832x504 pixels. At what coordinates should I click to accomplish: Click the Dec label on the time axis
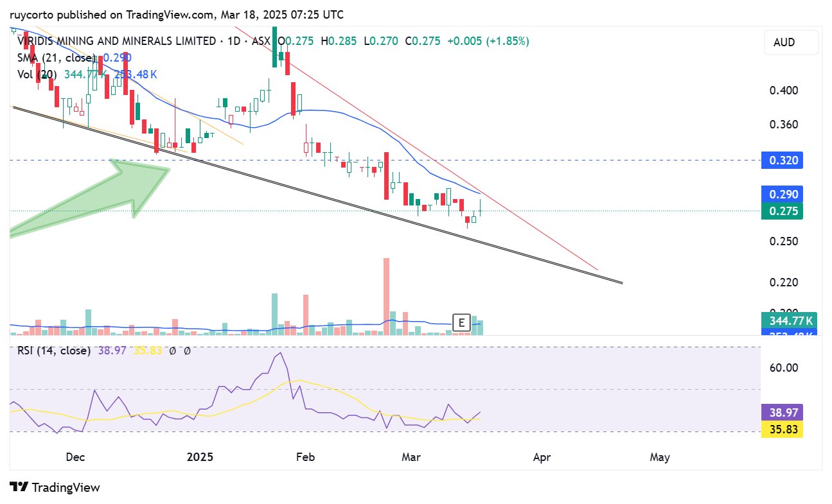click(75, 457)
